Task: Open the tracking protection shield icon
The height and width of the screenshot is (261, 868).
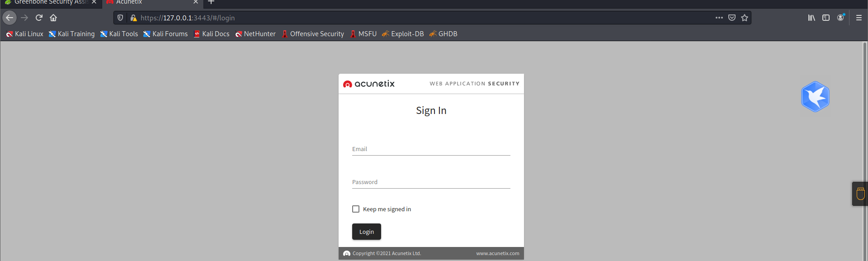Action: click(x=120, y=18)
